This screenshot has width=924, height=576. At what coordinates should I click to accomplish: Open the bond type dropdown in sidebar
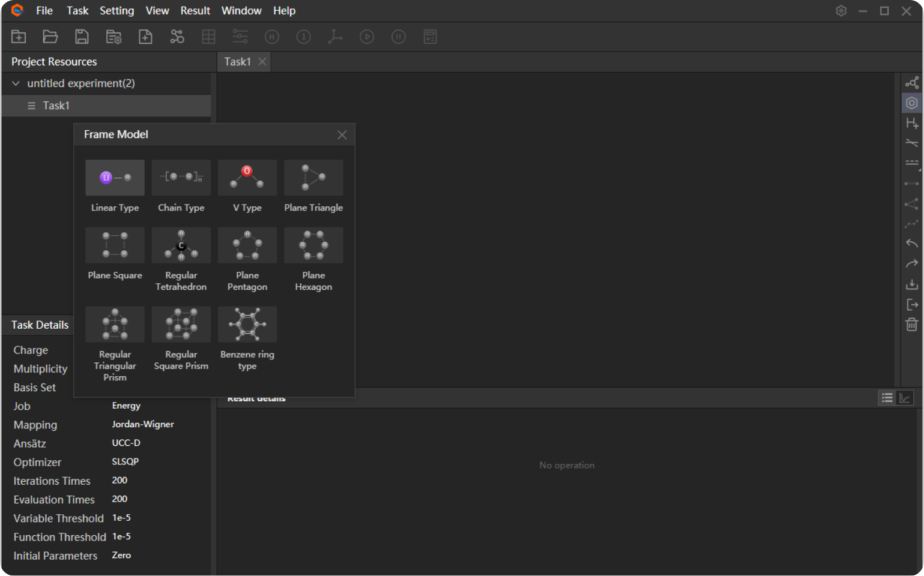(912, 164)
